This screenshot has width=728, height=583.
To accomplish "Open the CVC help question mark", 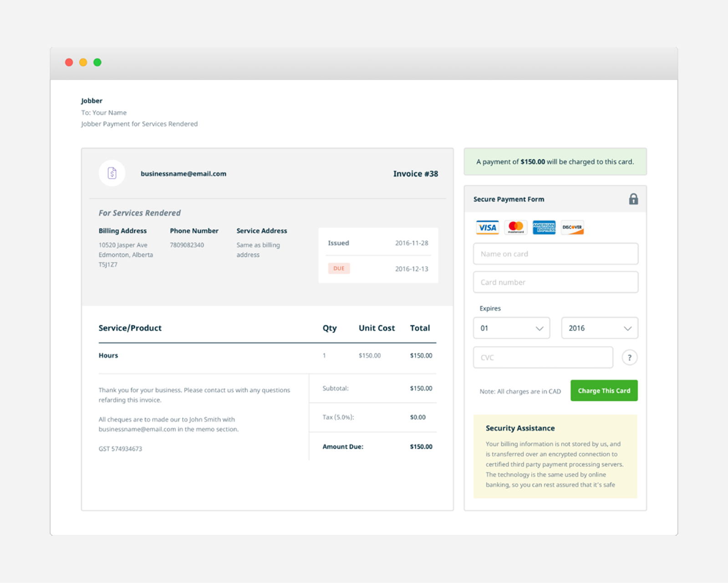I will [x=630, y=358].
